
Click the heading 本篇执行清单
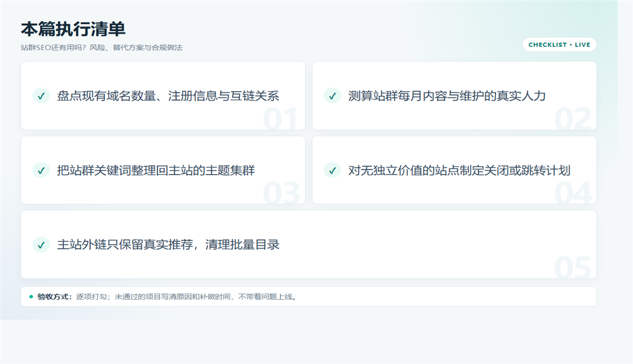[x=73, y=29]
